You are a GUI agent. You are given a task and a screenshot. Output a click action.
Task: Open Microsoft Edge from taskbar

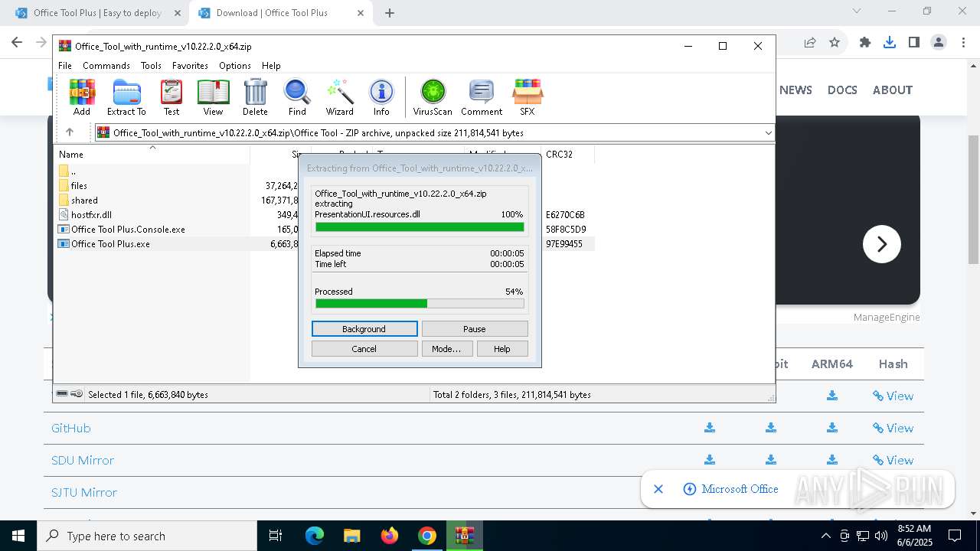click(x=315, y=536)
